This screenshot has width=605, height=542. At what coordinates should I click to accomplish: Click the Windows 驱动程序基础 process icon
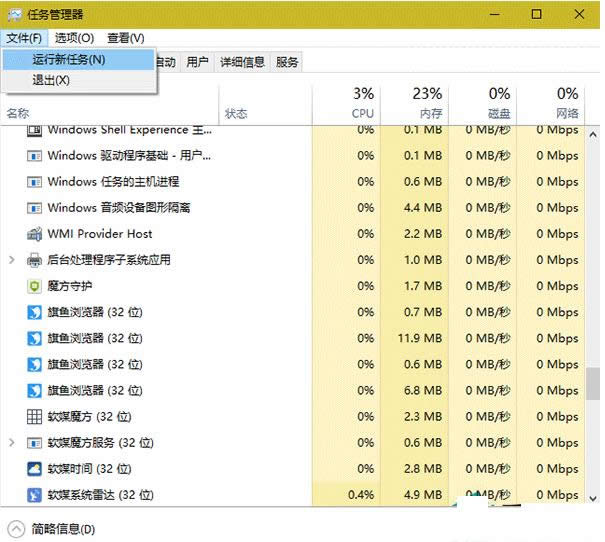[34, 156]
